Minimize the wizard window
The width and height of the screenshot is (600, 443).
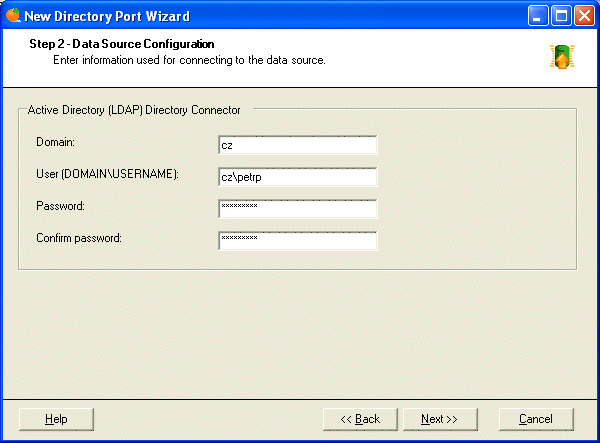click(x=538, y=16)
